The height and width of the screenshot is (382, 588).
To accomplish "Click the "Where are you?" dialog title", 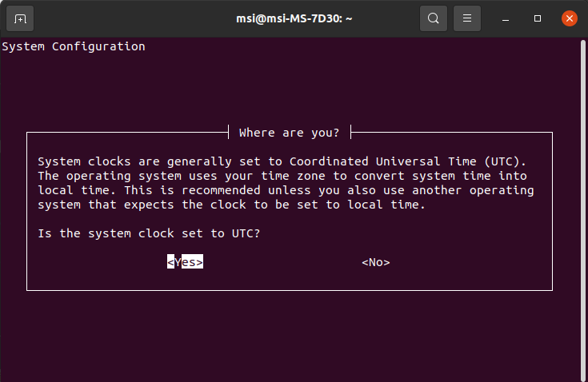I will (x=289, y=133).
